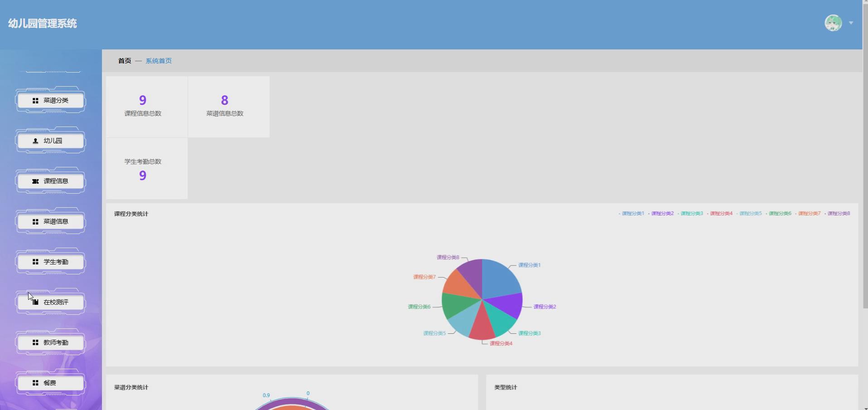Click the number 9 above 课程信息总数
The width and height of the screenshot is (868, 410).
(x=143, y=100)
